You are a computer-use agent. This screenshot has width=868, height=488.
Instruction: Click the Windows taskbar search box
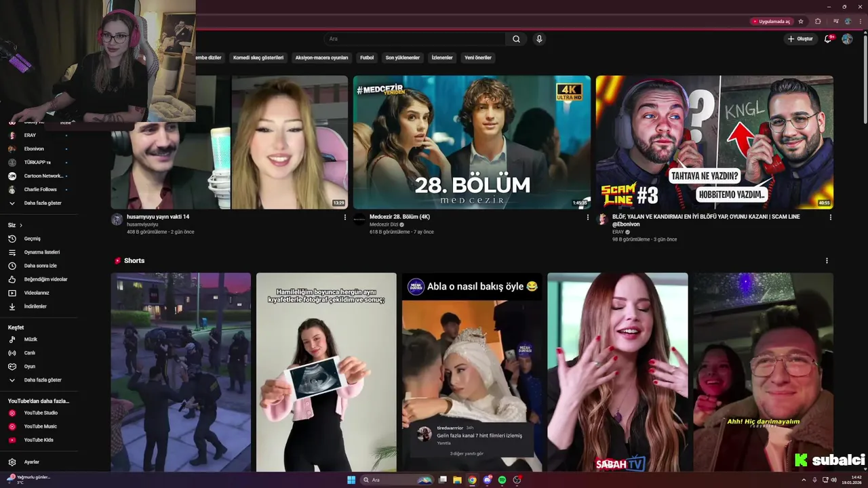click(x=397, y=480)
